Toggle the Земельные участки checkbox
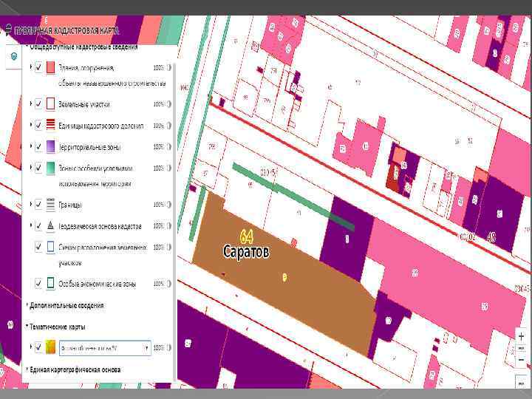The height and width of the screenshot is (399, 532). pos(38,103)
